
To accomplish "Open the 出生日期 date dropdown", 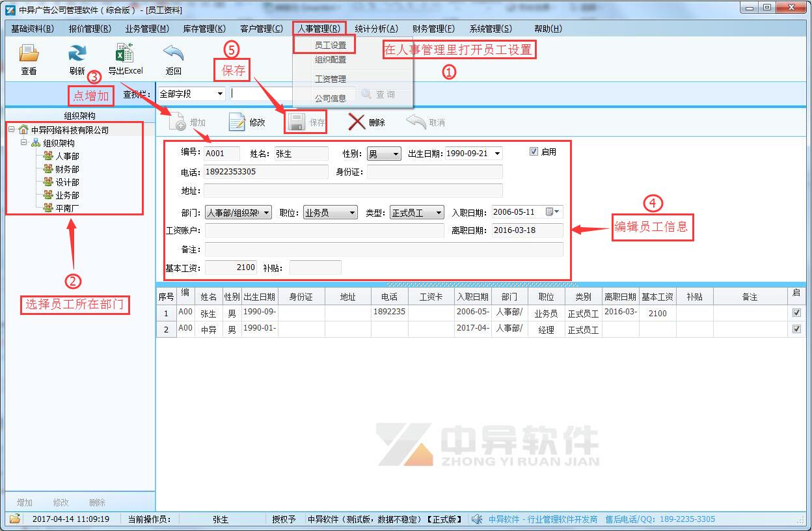I will point(498,154).
